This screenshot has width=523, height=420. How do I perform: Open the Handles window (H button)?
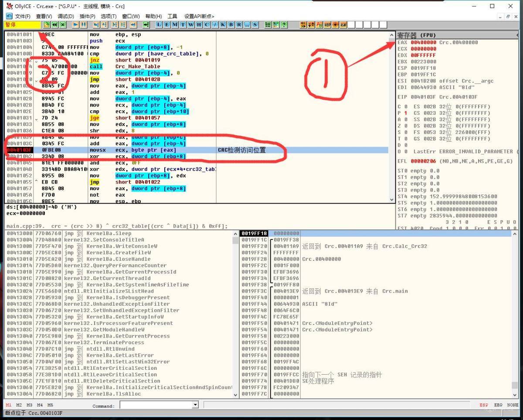point(199,24)
